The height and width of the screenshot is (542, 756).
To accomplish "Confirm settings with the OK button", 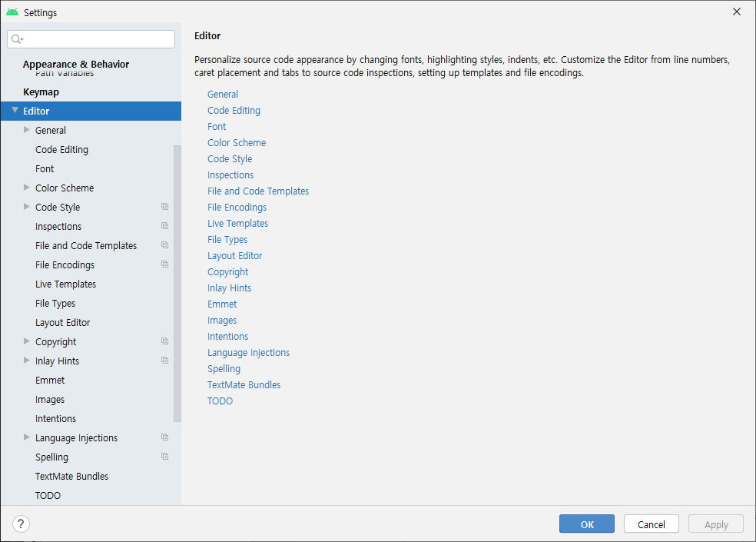I will pos(587,524).
